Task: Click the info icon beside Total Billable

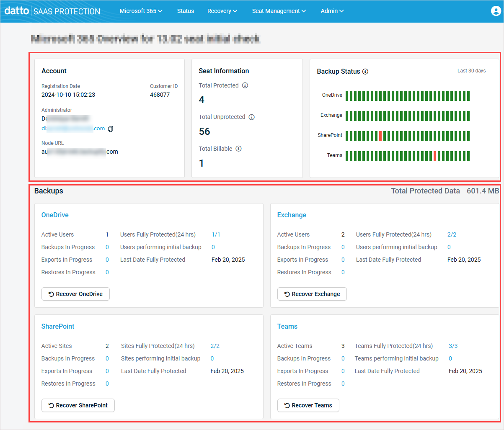Action: [238, 149]
